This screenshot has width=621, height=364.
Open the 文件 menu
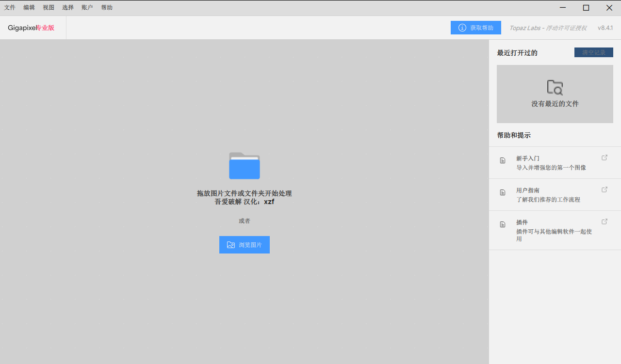point(10,8)
